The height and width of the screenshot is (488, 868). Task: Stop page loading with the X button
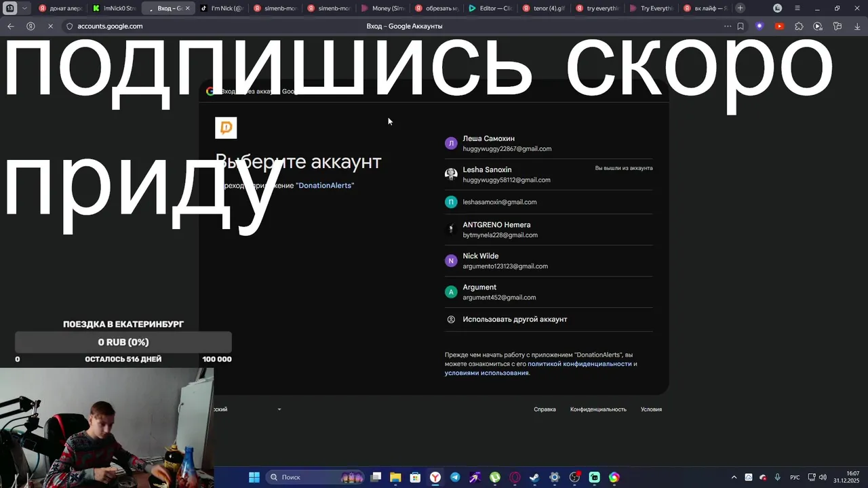pos(51,26)
